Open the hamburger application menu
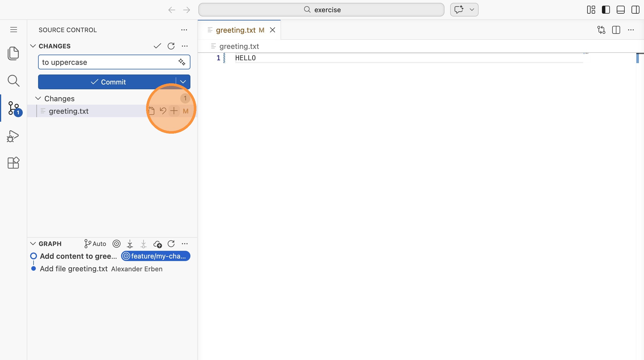This screenshot has width=644, height=360. (x=13, y=30)
